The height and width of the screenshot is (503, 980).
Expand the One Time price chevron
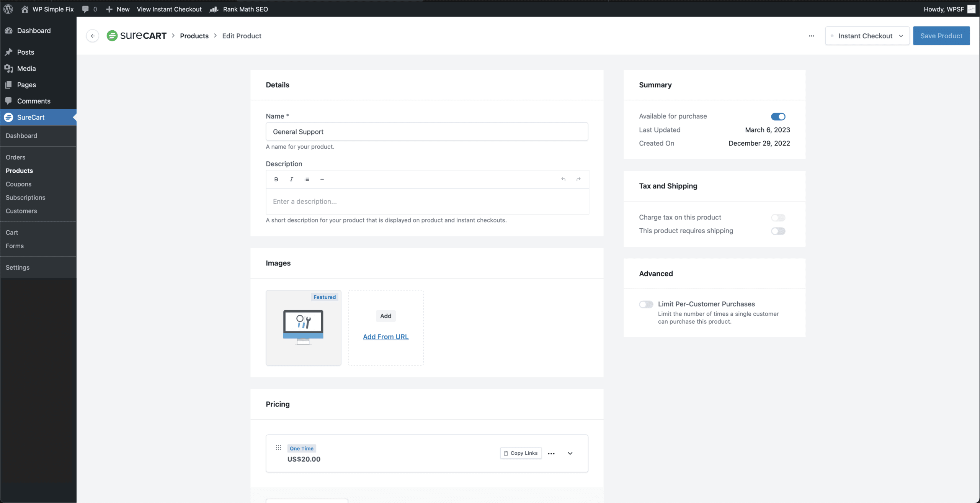pos(570,453)
